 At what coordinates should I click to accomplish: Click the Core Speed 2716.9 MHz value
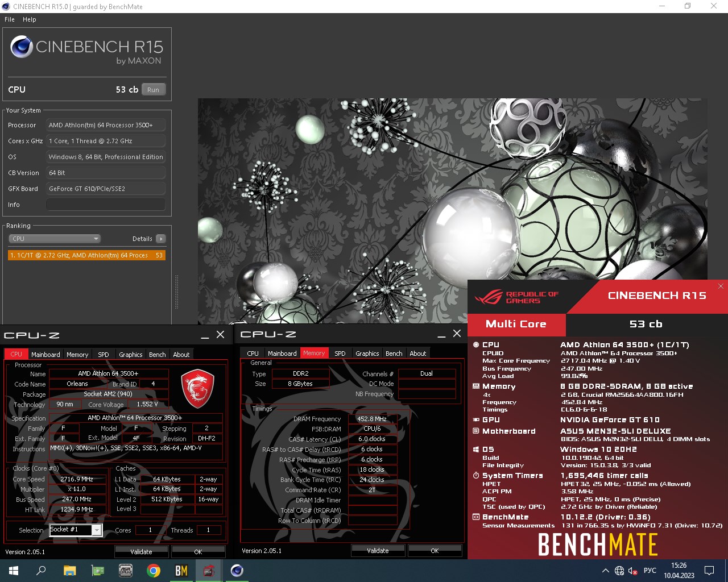click(77, 479)
